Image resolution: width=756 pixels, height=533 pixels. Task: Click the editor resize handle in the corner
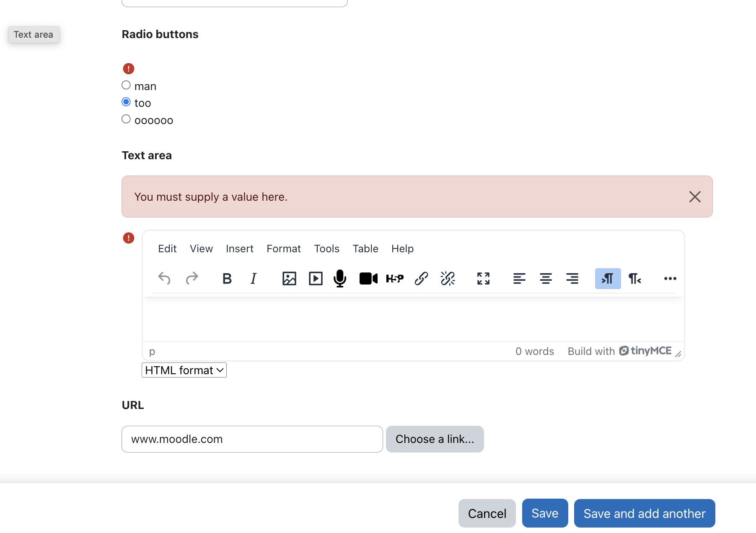[x=678, y=354]
